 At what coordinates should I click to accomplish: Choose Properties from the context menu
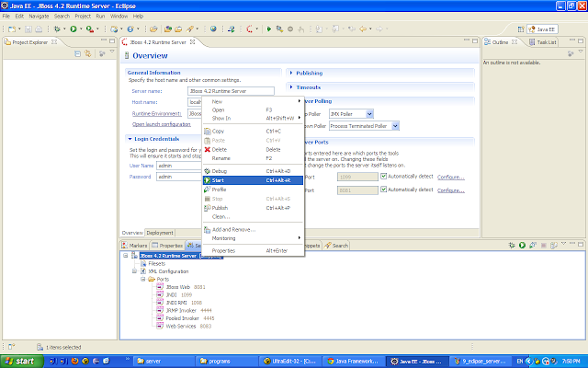(253, 250)
